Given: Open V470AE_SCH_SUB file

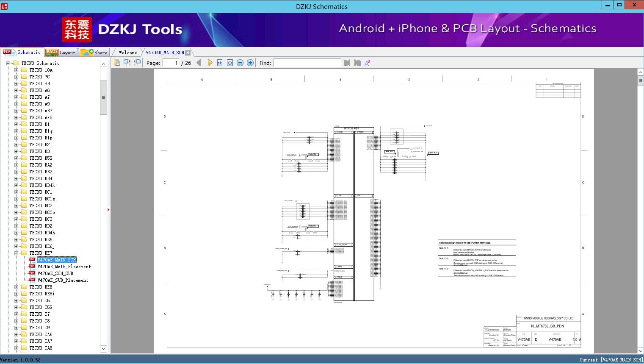Looking at the screenshot, I should 55,273.
